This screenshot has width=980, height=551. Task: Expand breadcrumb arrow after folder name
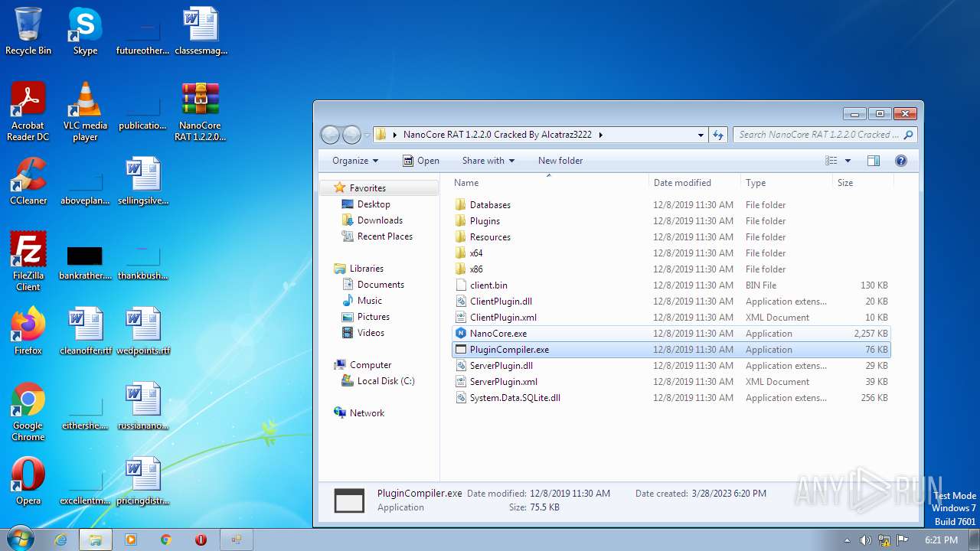coord(601,135)
